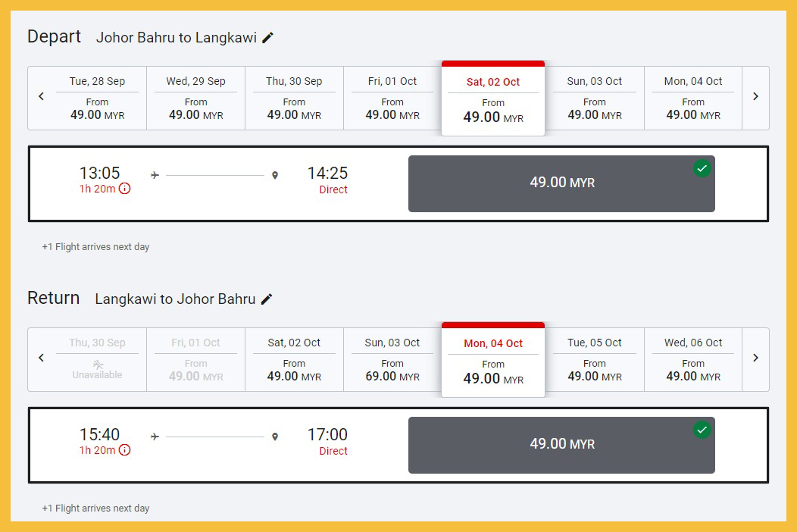The width and height of the screenshot is (797, 532).
Task: Switch departure to Mon, 04 Oct
Action: coord(693,99)
